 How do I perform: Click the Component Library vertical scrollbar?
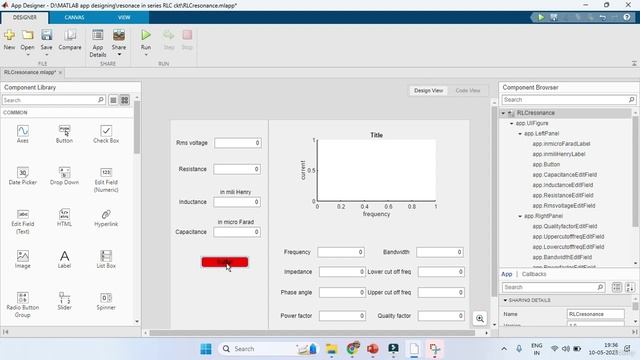point(137,127)
